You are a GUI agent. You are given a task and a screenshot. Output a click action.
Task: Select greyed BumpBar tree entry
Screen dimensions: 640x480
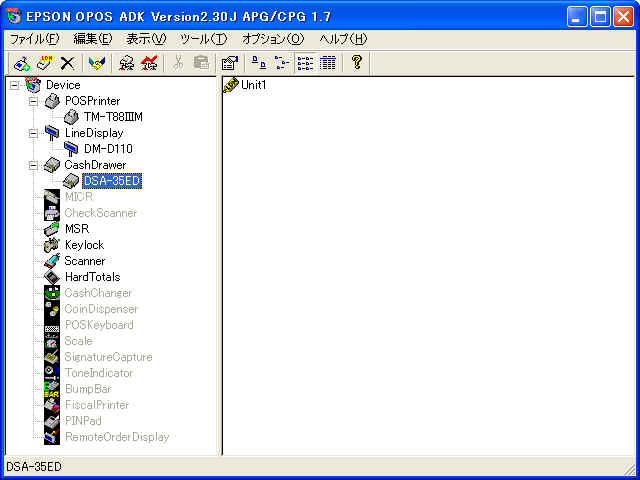click(88, 389)
